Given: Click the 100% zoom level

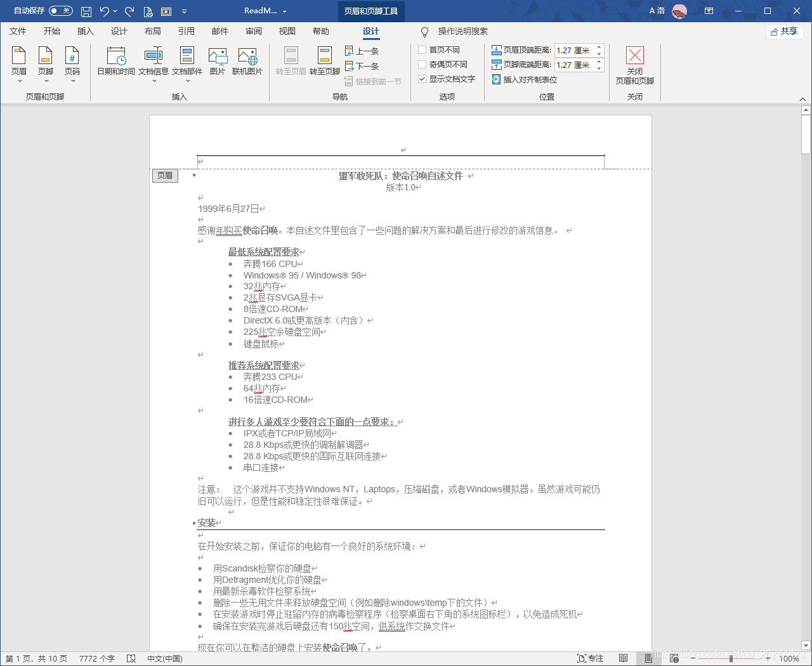Looking at the screenshot, I should pyautogui.click(x=789, y=658).
